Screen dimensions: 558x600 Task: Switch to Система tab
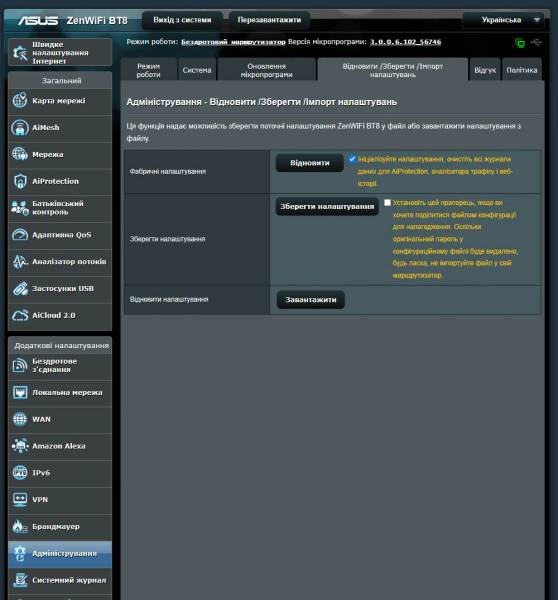[197, 70]
